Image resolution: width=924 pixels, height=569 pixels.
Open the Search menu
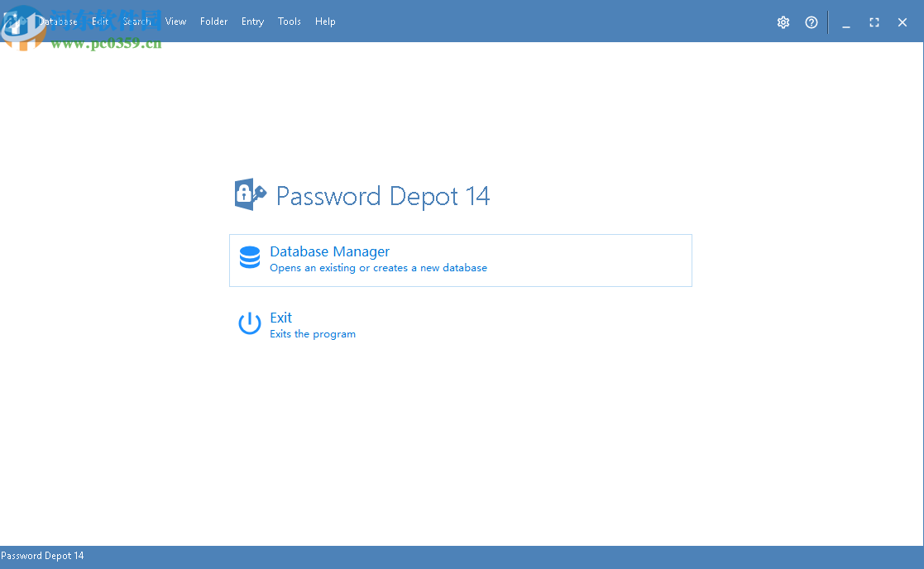point(136,22)
